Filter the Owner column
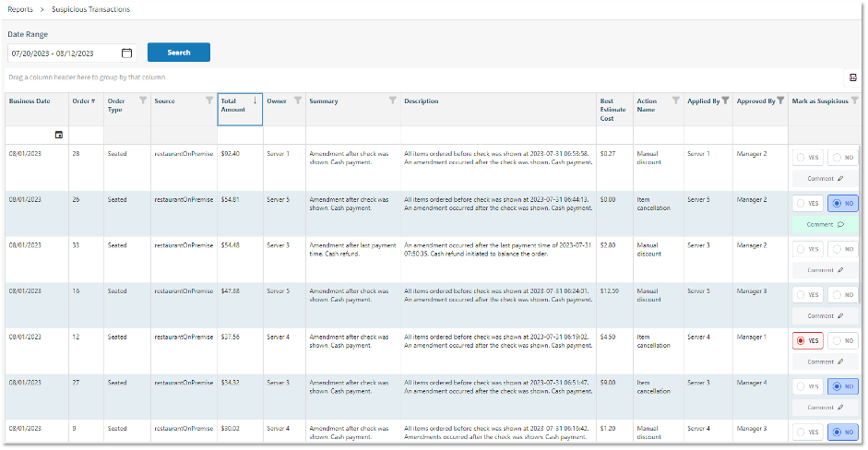Viewport: 868px width, 450px height. tap(298, 101)
